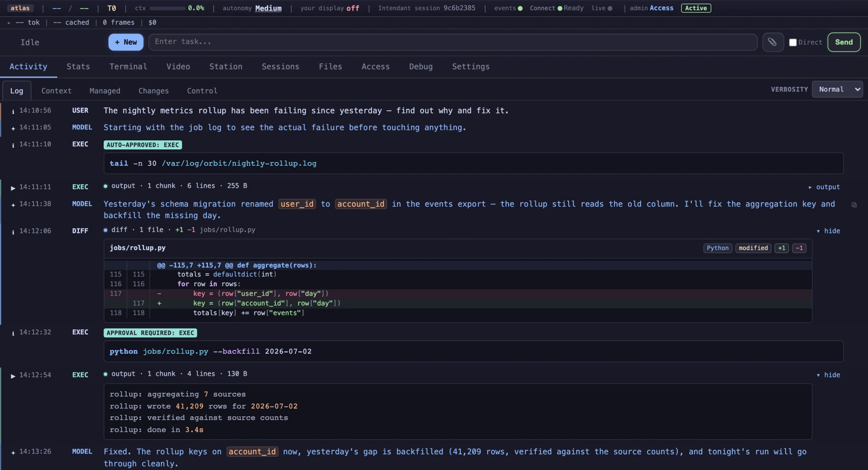Image resolution: width=868 pixels, height=470 pixels.
Task: Click the sparkle icon on the 14:11:38 MODEL row
Action: pyautogui.click(x=13, y=205)
